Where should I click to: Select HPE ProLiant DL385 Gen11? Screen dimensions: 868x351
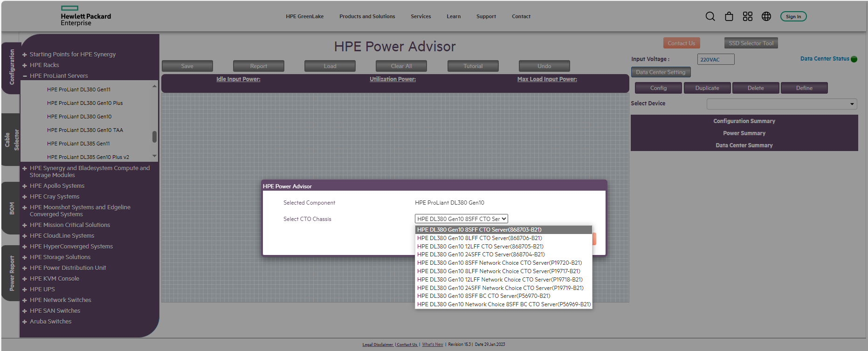78,144
